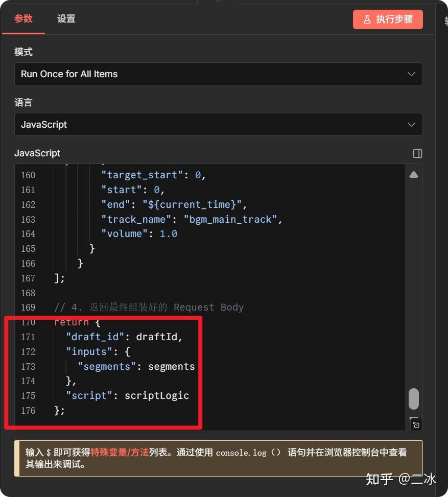Click the 执行步骤 button
The image size is (448, 497).
388,19
